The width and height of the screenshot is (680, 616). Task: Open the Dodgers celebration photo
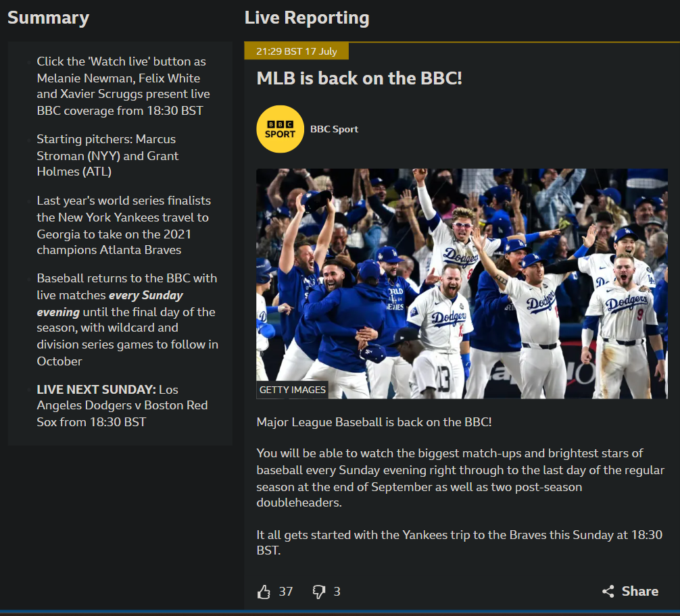(x=462, y=284)
